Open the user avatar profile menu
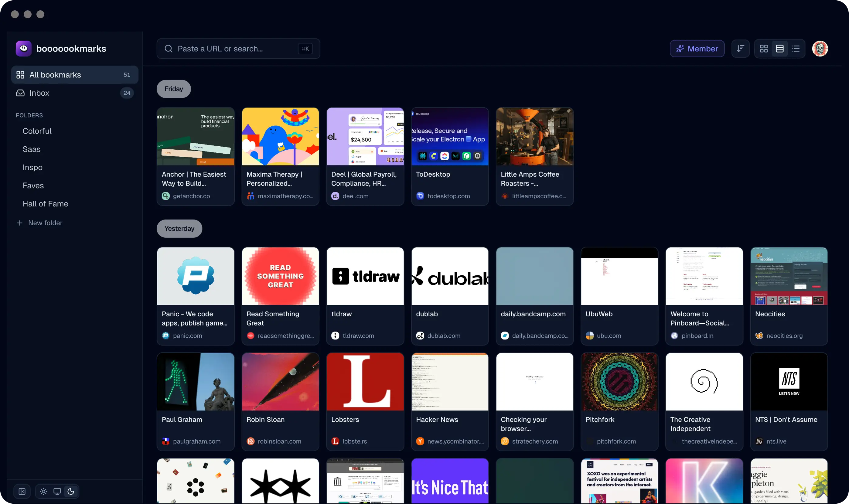The height and width of the screenshot is (504, 849). pos(820,49)
